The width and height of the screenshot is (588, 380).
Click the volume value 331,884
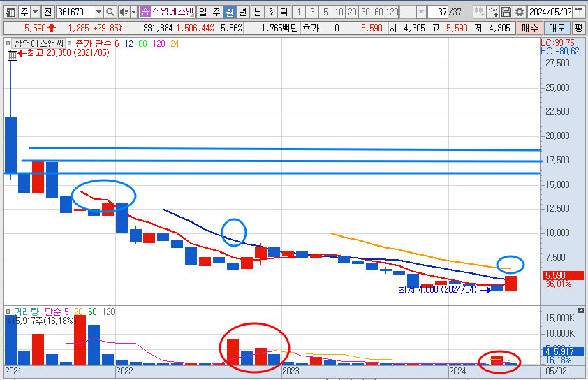(x=158, y=28)
